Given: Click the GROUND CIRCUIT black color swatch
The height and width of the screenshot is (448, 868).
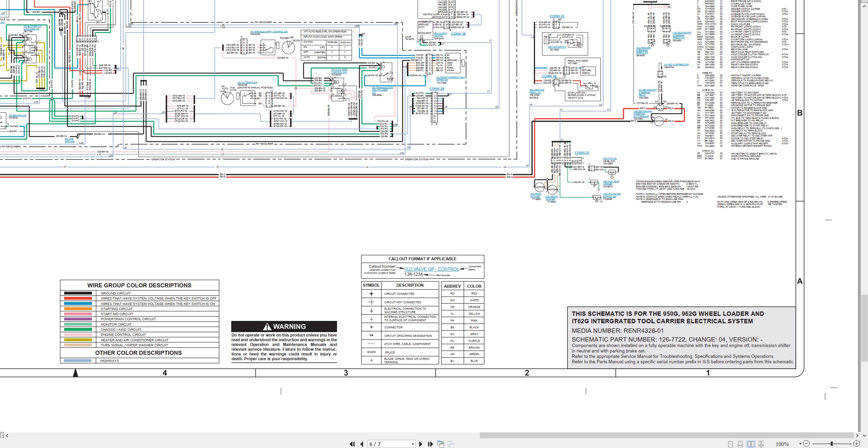Looking at the screenshot, I should (x=78, y=293).
